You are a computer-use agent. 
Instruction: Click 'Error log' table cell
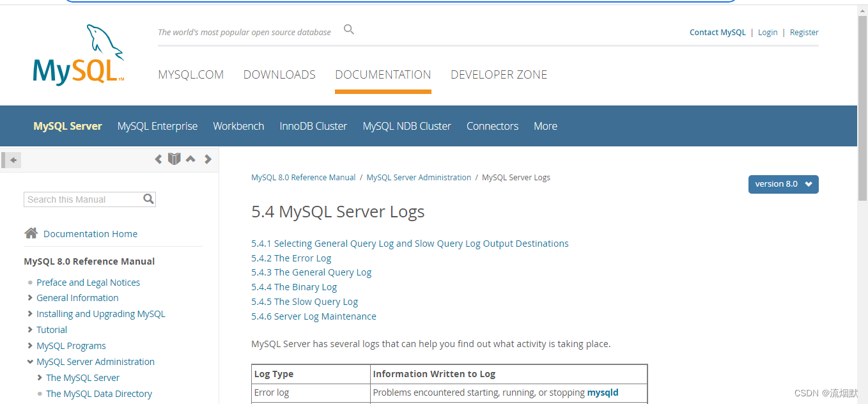(311, 392)
